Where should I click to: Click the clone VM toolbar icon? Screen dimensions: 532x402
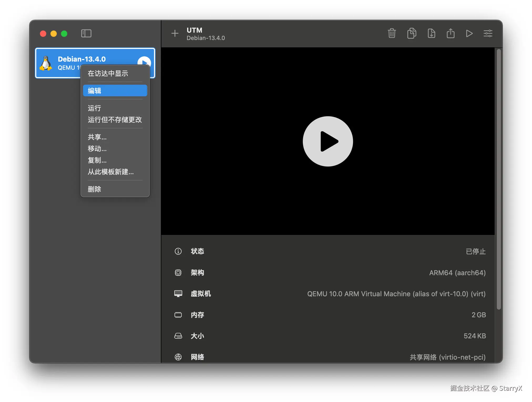point(412,33)
